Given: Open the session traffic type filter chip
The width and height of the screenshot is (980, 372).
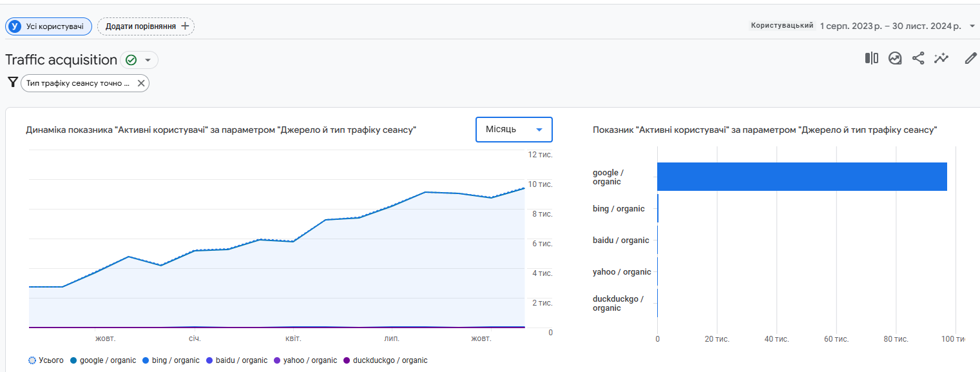Looking at the screenshot, I should (84, 83).
